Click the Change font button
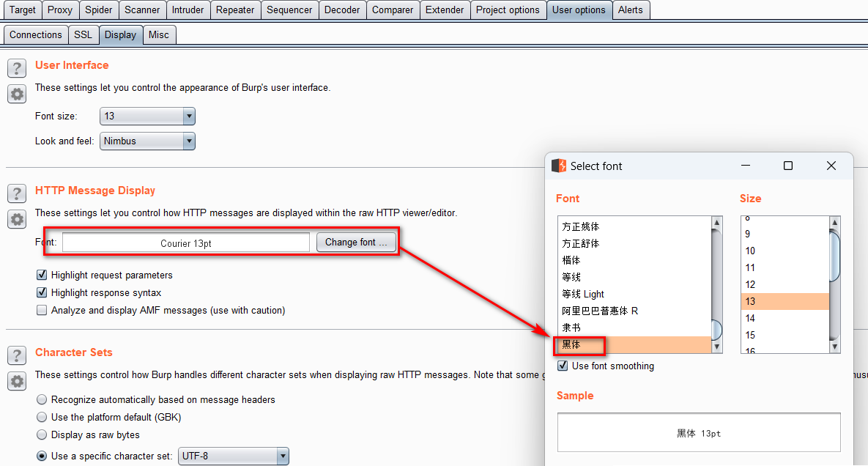Screen dimensions: 868x466 (x=356, y=243)
